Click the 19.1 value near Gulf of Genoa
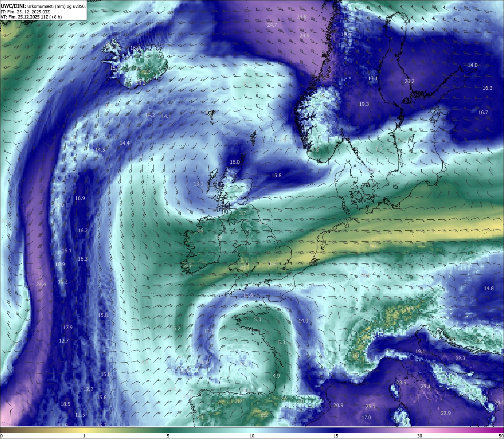 click(x=420, y=352)
